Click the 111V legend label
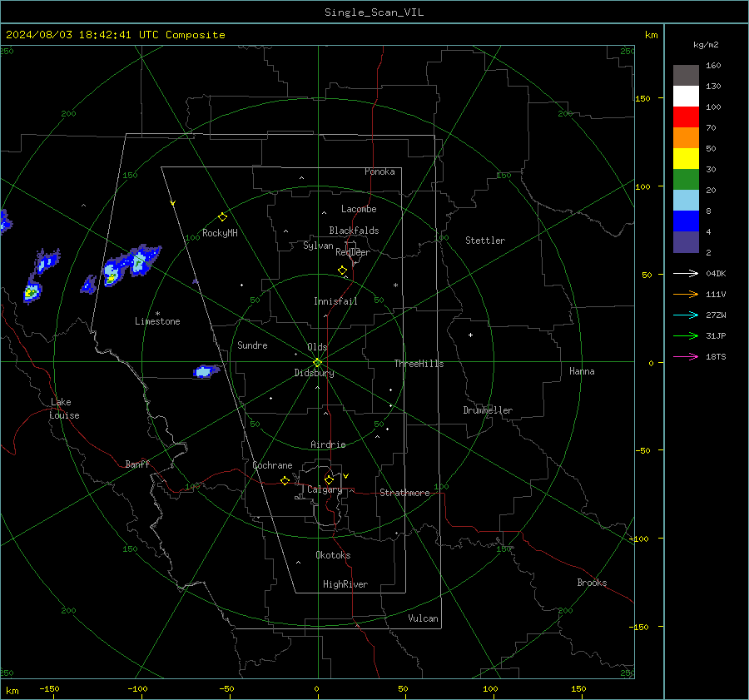This screenshot has width=749, height=700. tap(716, 295)
